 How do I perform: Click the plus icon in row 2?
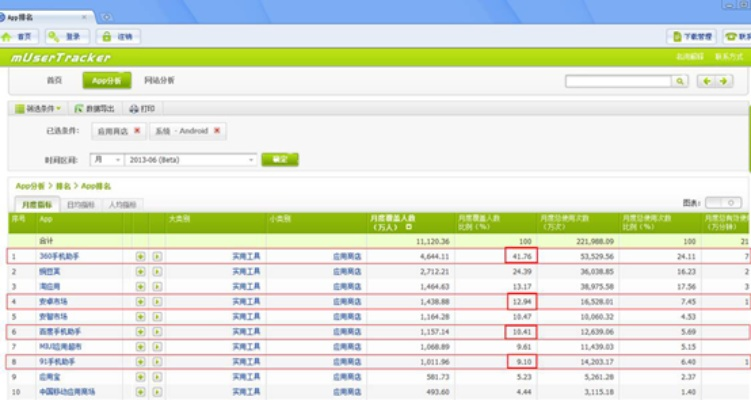point(140,272)
